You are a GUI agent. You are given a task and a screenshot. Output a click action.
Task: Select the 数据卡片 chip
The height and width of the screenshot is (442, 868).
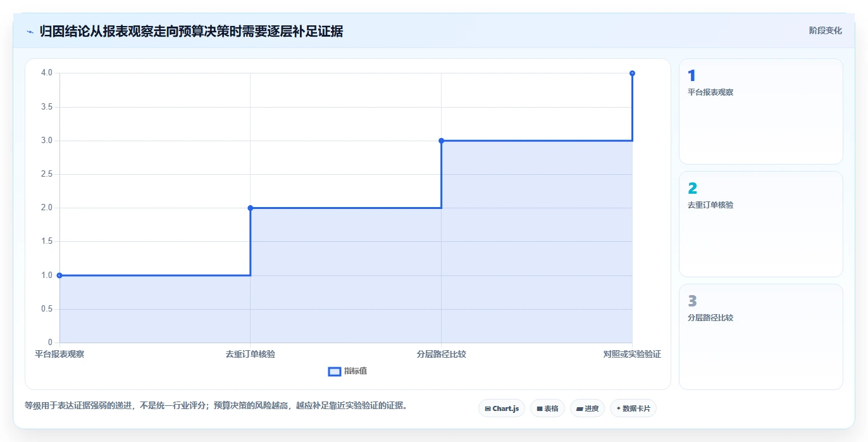(x=633, y=408)
